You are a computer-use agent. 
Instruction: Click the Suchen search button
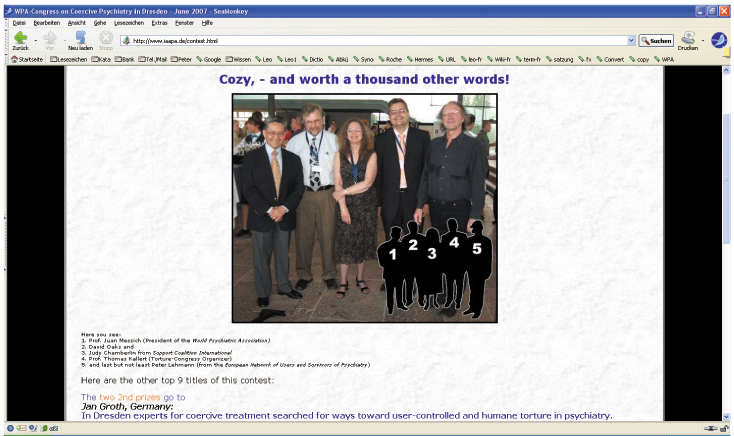pos(656,41)
